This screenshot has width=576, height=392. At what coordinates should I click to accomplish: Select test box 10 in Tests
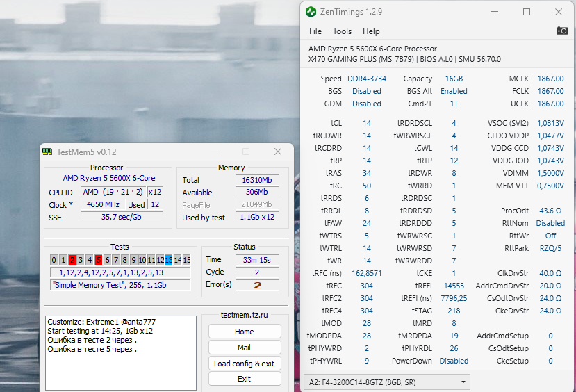tap(142, 260)
